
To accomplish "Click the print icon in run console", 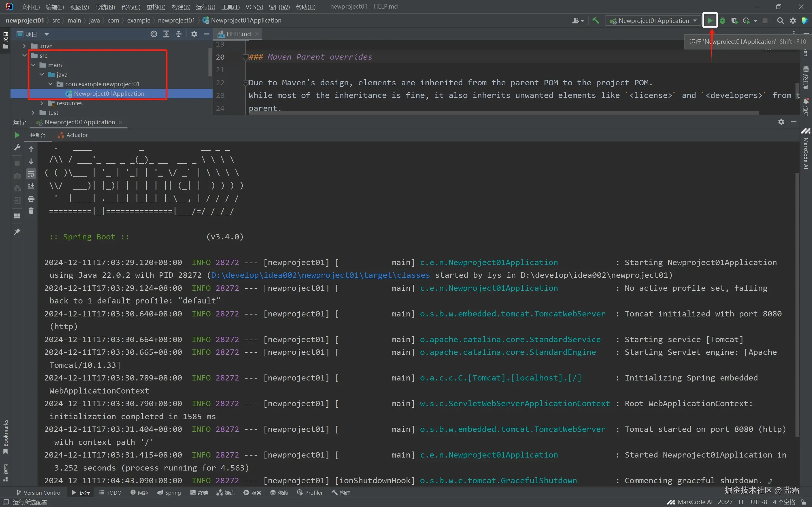I will click(31, 199).
